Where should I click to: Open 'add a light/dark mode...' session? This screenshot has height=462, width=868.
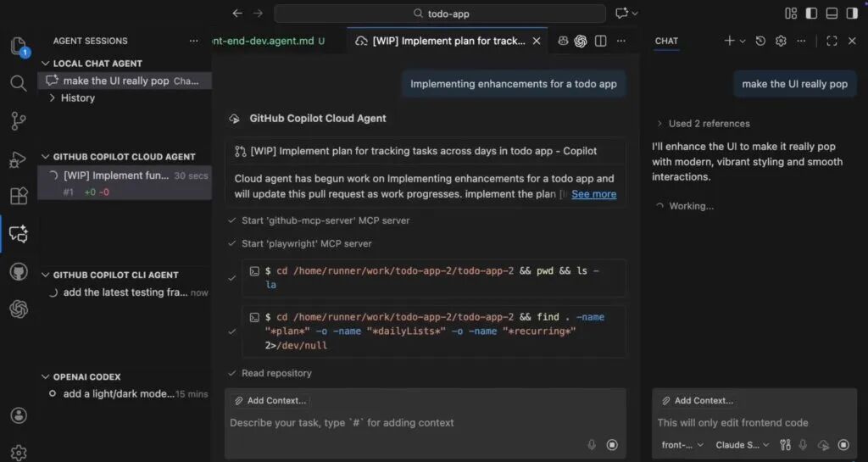(125, 394)
